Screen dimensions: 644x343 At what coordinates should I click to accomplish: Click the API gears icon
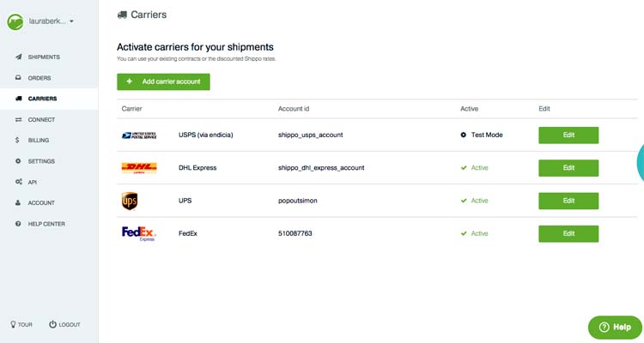point(19,182)
